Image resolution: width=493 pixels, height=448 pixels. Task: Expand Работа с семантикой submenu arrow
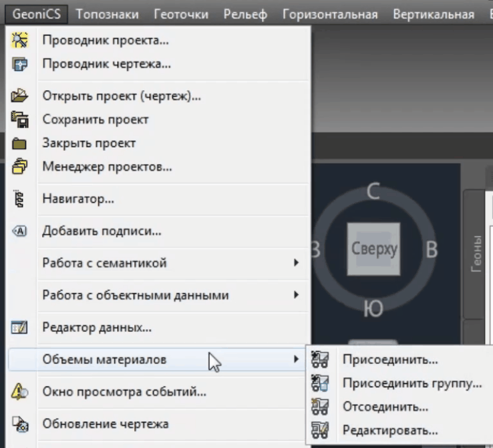296,262
